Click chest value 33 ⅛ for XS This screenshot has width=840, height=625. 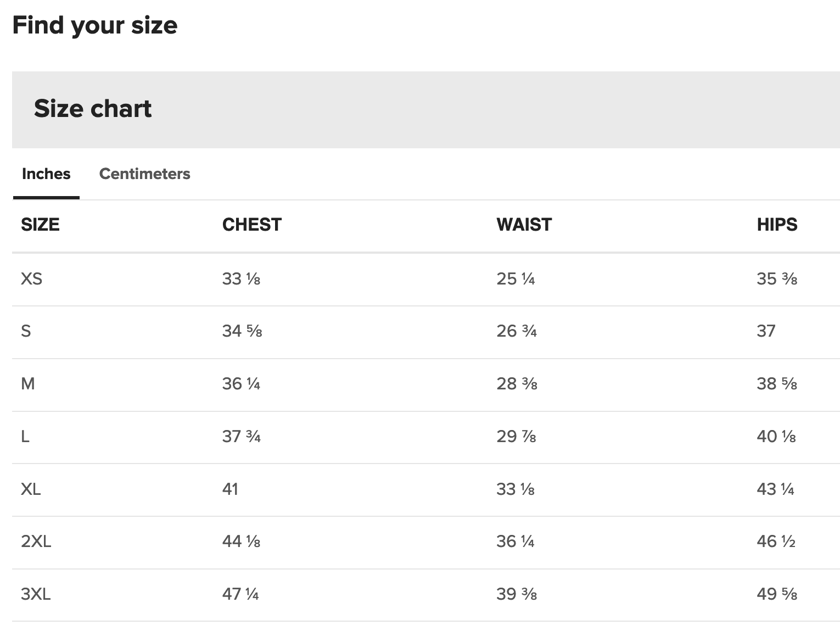[x=241, y=278]
